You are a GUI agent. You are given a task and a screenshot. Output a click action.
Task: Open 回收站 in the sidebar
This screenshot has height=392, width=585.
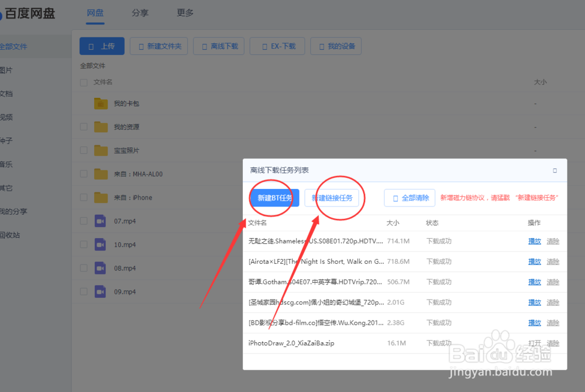[x=10, y=235]
